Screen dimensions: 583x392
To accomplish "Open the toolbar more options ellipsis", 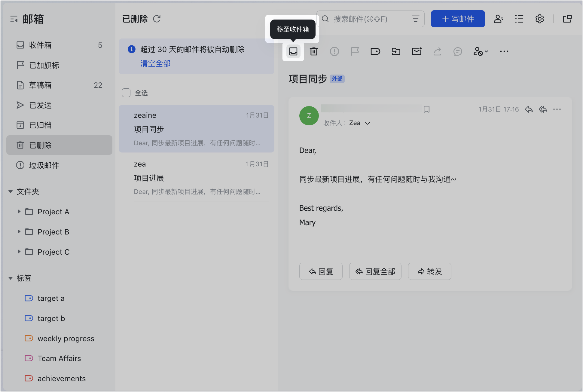I will pos(504,51).
